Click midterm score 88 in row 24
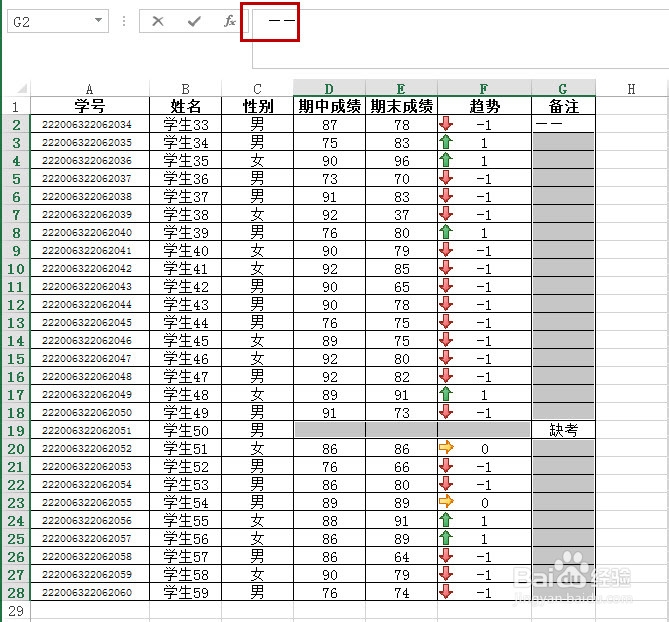This screenshot has width=669, height=622. tap(329, 521)
